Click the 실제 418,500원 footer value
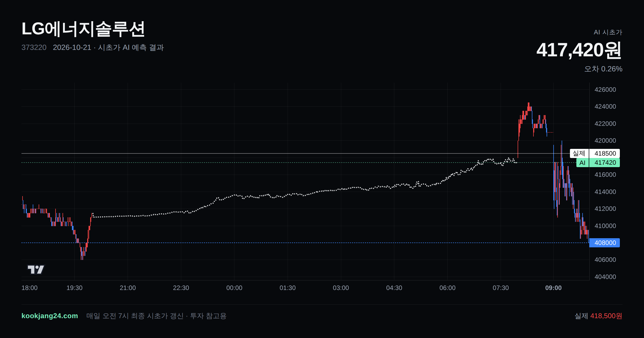This screenshot has height=338, width=644. click(x=598, y=316)
